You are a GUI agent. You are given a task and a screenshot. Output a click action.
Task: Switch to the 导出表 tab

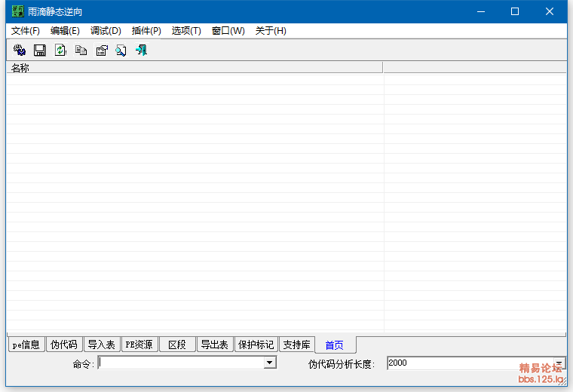(x=215, y=345)
